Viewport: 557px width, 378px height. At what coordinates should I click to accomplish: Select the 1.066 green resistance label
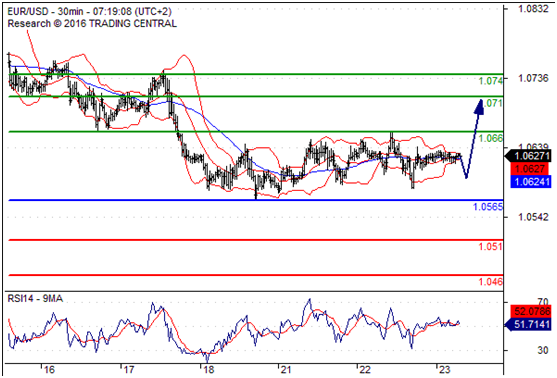pos(491,138)
